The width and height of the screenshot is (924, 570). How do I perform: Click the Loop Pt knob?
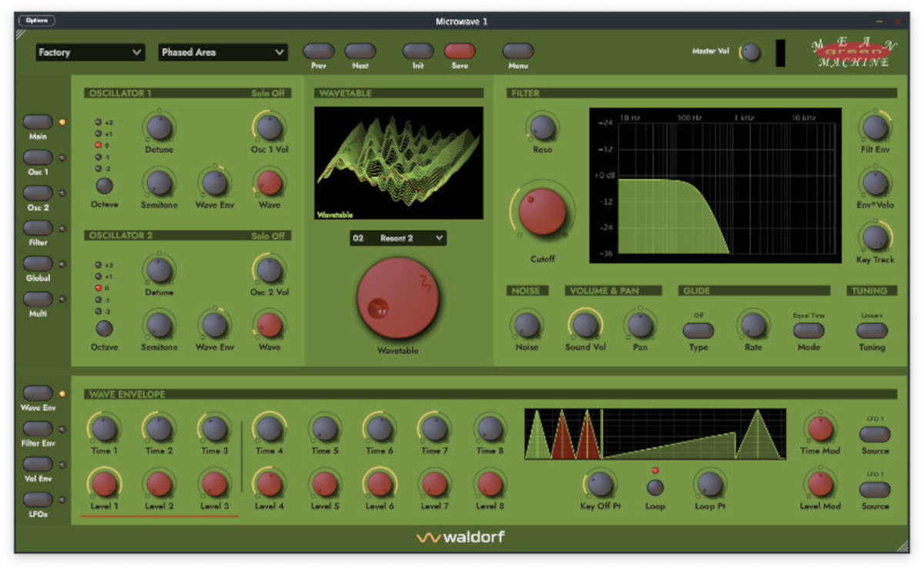point(710,484)
